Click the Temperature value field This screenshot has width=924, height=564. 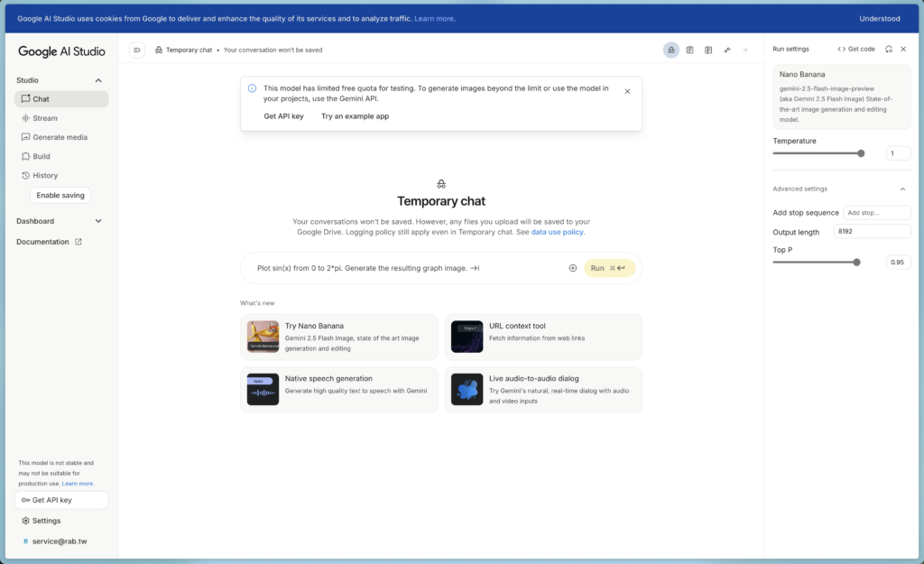[x=898, y=153]
